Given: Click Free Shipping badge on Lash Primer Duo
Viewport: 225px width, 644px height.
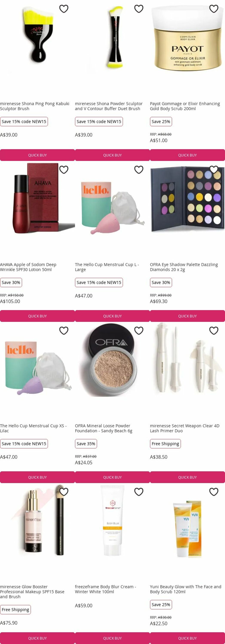Looking at the screenshot, I should tap(165, 444).
